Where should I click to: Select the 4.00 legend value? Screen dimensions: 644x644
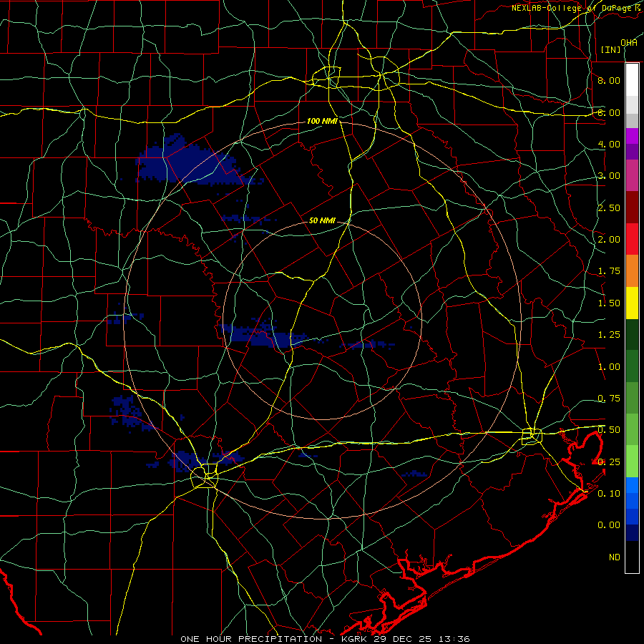tap(609, 144)
